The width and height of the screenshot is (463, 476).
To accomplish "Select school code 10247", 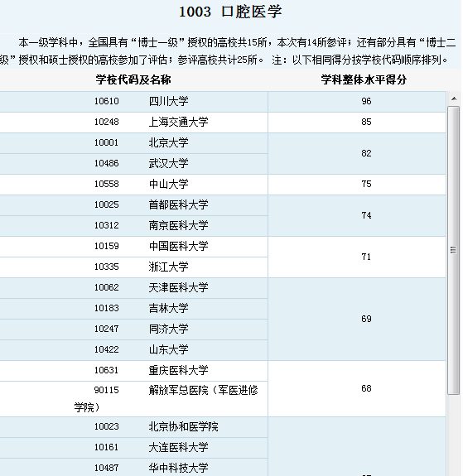I will [x=106, y=328].
